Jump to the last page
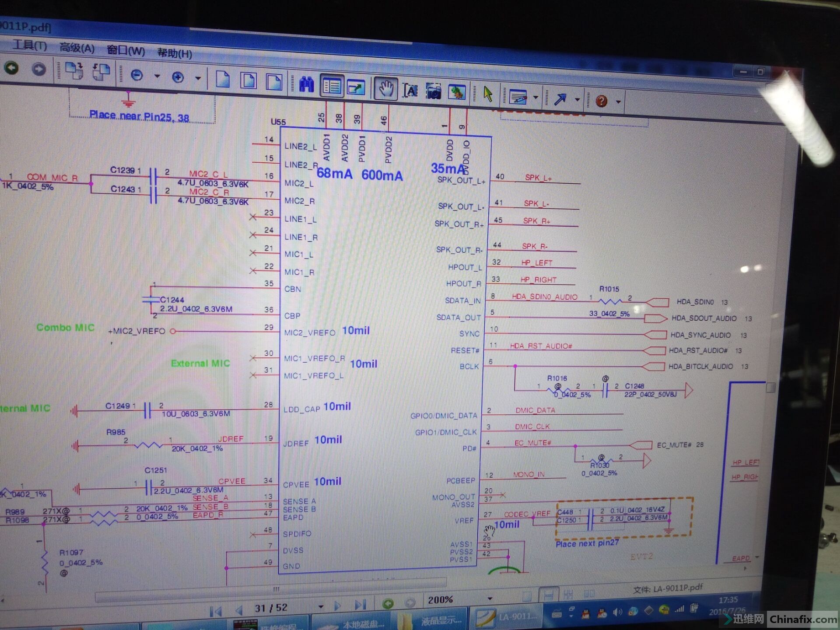This screenshot has width=840, height=630. (x=360, y=605)
